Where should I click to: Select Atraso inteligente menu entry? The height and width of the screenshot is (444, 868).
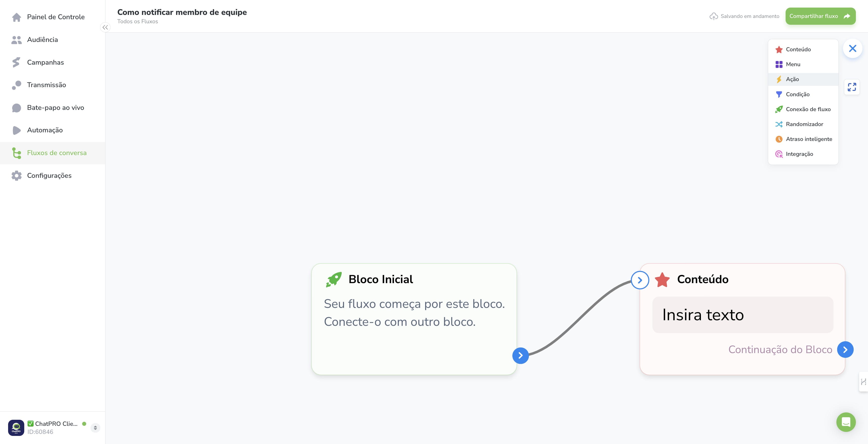click(x=803, y=139)
